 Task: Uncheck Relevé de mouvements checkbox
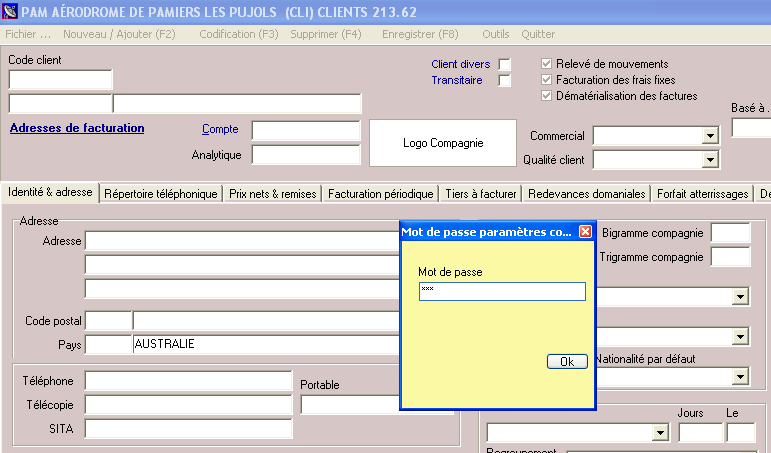pyautogui.click(x=547, y=64)
